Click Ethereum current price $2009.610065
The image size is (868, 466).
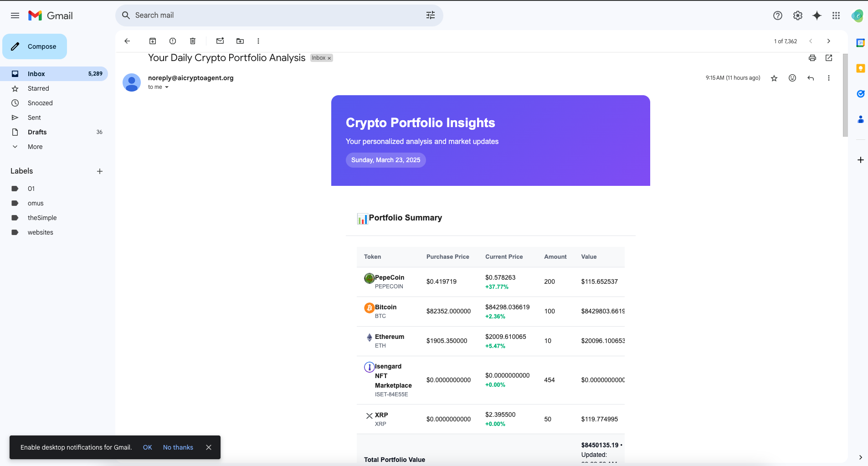[506, 337]
